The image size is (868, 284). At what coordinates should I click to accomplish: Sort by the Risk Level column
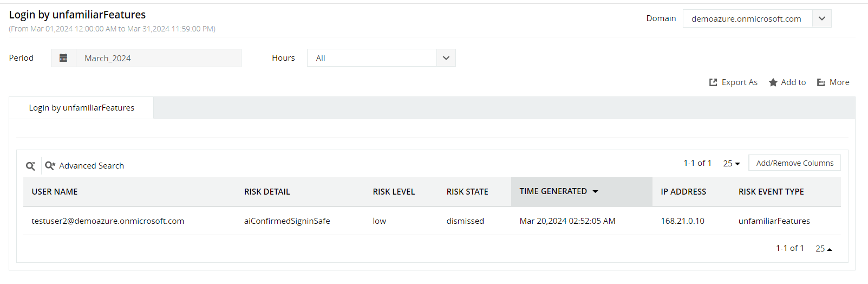(394, 192)
